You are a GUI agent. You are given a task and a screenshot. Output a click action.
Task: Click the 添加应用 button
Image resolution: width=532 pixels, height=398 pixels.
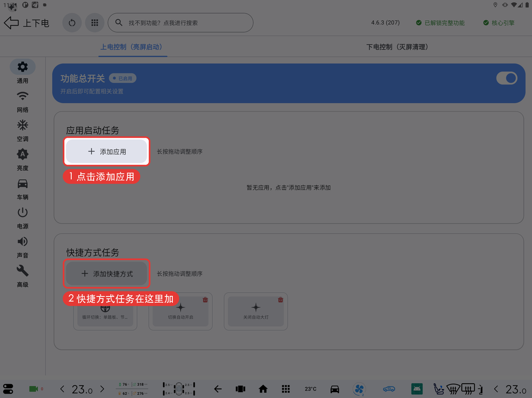click(x=106, y=151)
